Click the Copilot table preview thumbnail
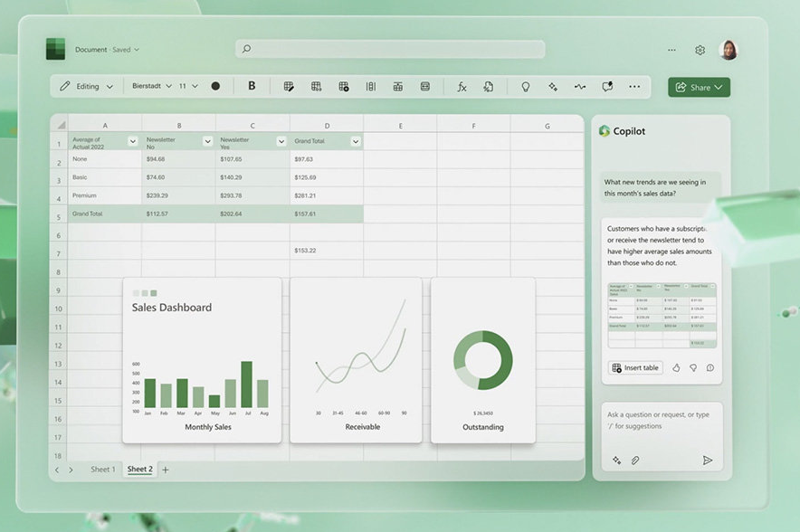Viewport: 800px width, 532px height. click(x=662, y=316)
